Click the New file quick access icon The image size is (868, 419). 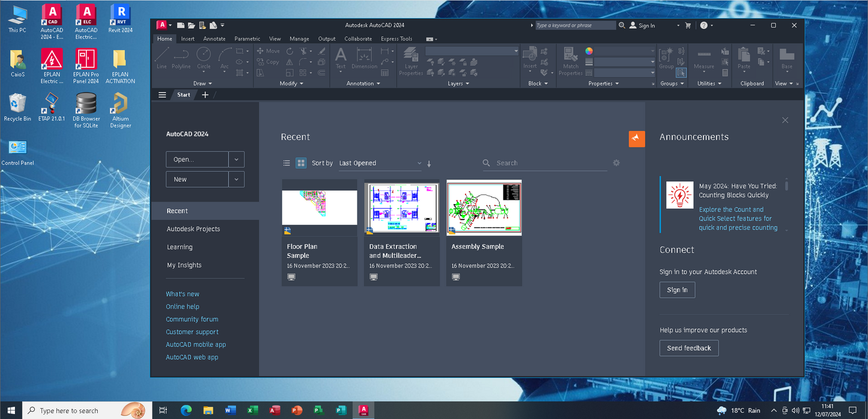click(180, 25)
